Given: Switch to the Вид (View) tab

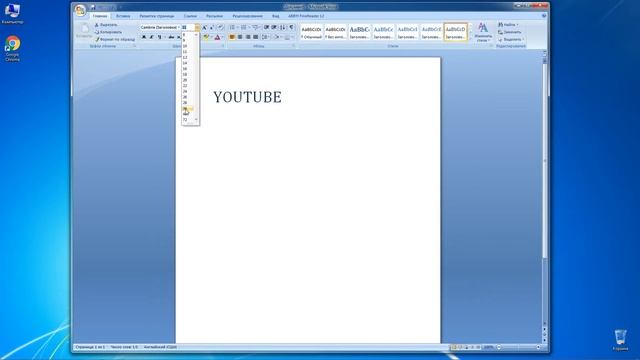Looking at the screenshot, I should [276, 16].
